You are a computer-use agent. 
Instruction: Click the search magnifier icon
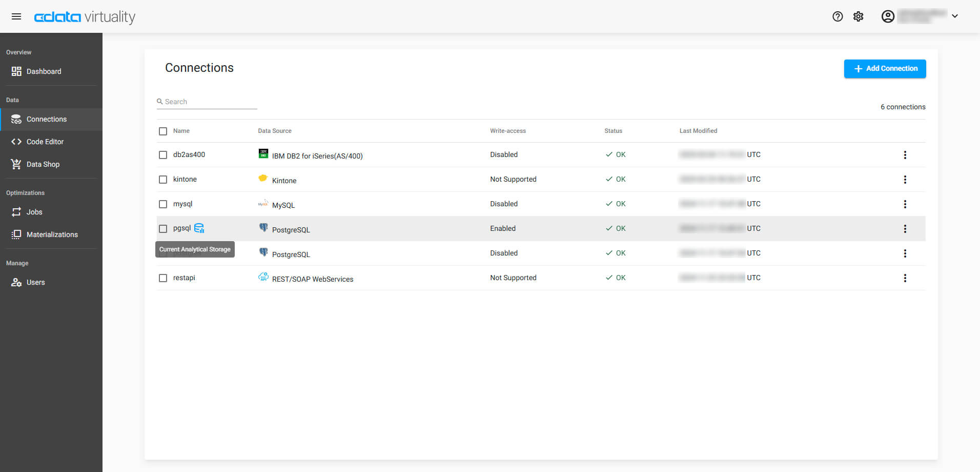[160, 102]
